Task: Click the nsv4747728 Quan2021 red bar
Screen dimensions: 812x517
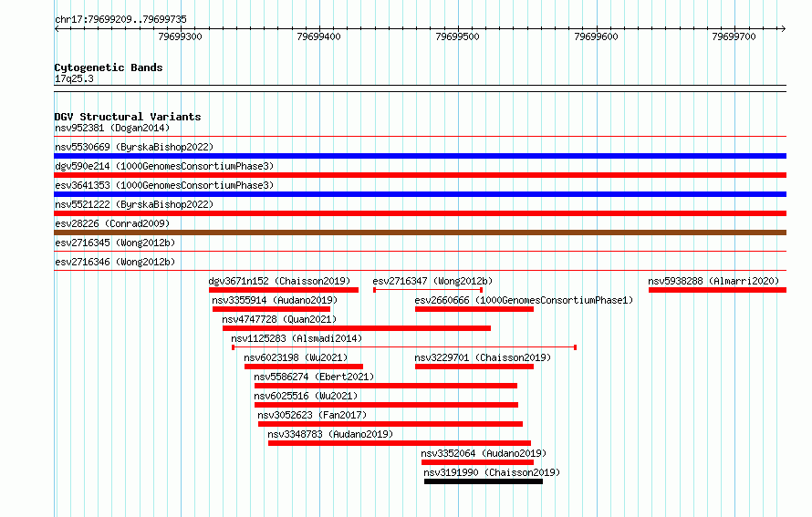Action: click(x=357, y=328)
